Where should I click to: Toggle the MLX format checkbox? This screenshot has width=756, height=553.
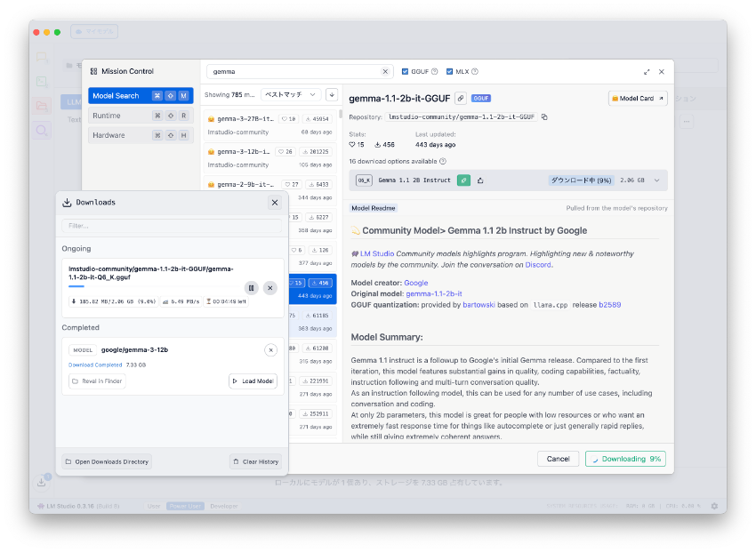pyautogui.click(x=449, y=72)
